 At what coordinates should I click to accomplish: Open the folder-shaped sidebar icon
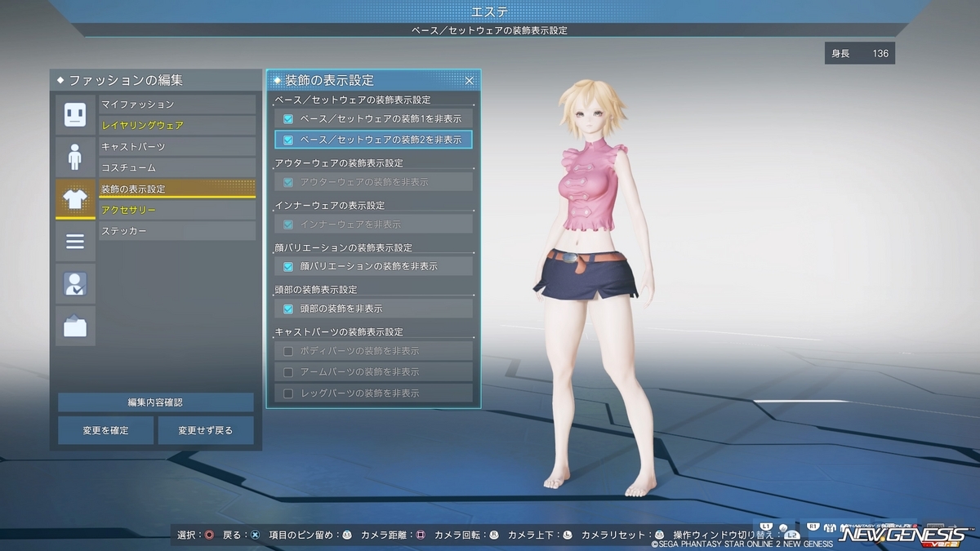pos(75,327)
